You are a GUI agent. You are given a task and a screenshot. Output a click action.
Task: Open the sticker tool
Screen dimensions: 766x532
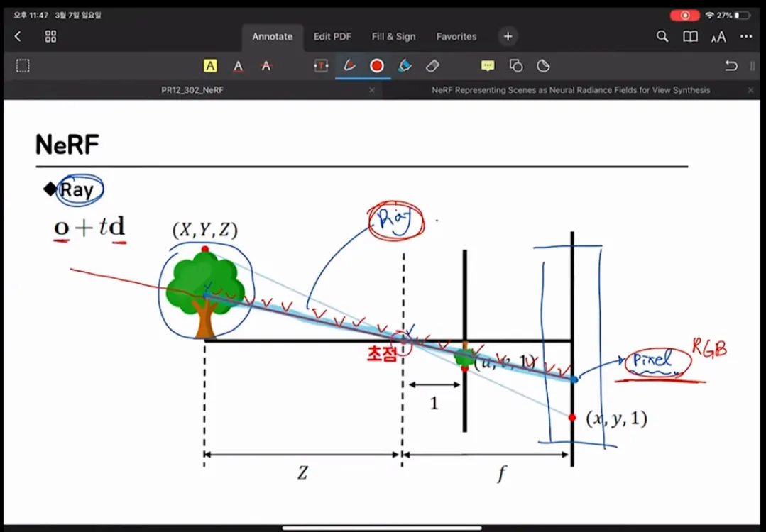coord(543,66)
